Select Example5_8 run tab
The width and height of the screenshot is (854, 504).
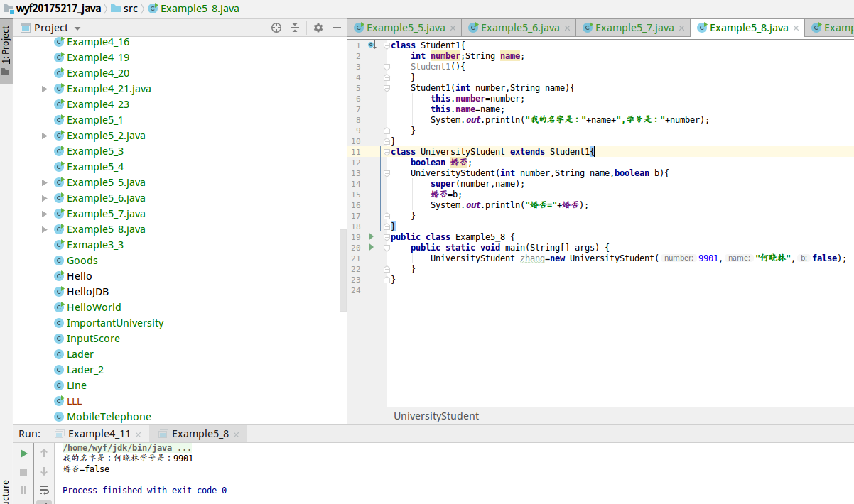[200, 434]
